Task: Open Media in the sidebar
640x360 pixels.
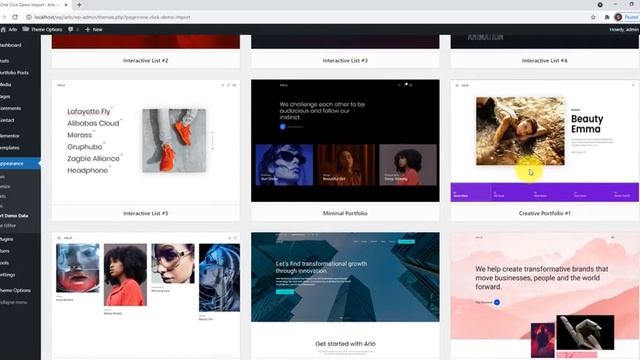Action: [6, 84]
